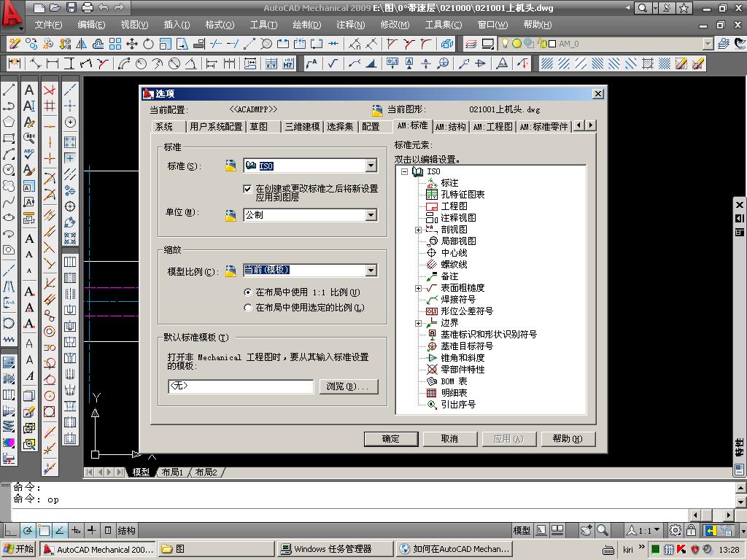Toggle the 模型 model space status button
747x560 pixels.
click(522, 530)
